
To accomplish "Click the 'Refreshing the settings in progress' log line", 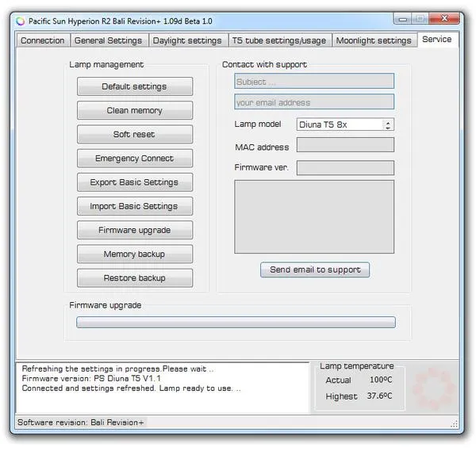I will [117, 369].
